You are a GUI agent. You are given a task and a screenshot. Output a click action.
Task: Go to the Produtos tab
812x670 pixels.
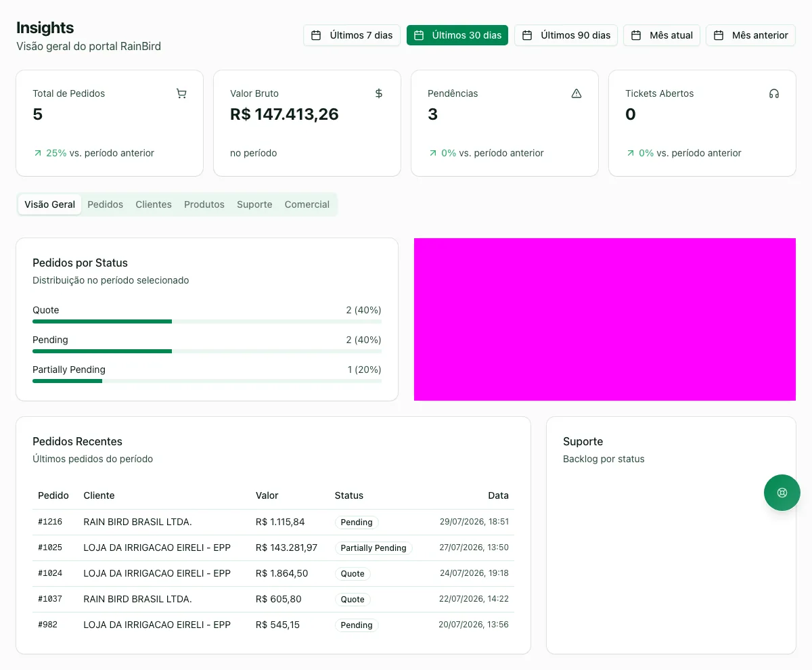click(204, 204)
